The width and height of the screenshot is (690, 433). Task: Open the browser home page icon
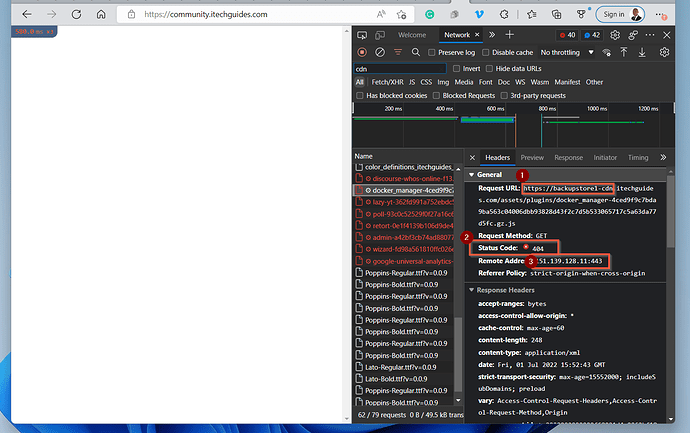(x=101, y=15)
